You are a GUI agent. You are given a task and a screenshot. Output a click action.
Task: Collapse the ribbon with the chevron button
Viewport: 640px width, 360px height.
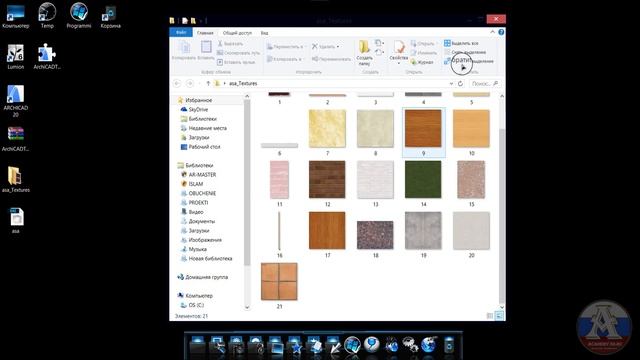click(493, 32)
